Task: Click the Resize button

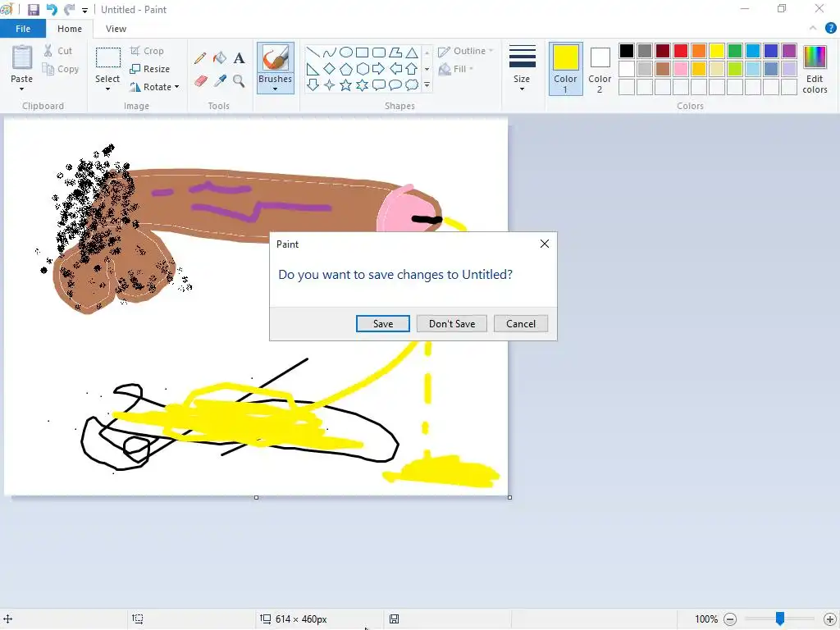Action: [x=150, y=69]
